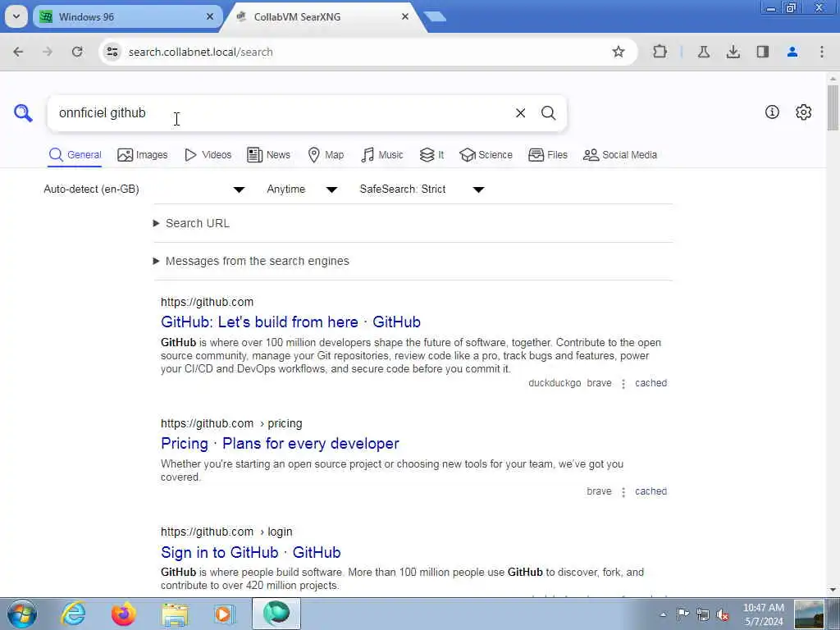Open the Auto-detect (en-GB) language dropdown
This screenshot has width=840, height=630.
[x=144, y=189]
